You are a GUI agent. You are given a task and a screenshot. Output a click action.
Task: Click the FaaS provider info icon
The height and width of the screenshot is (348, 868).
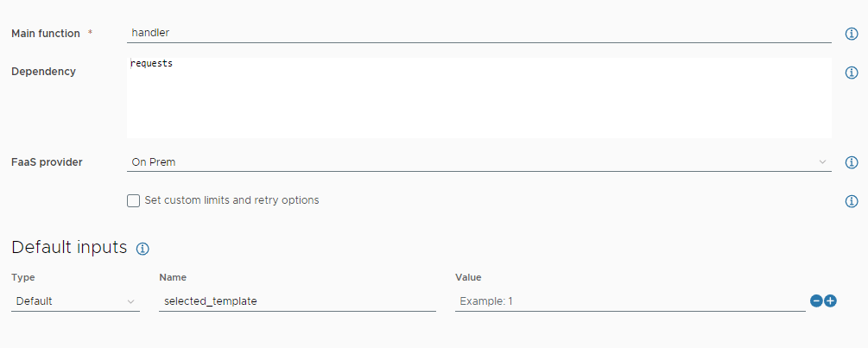tap(851, 162)
